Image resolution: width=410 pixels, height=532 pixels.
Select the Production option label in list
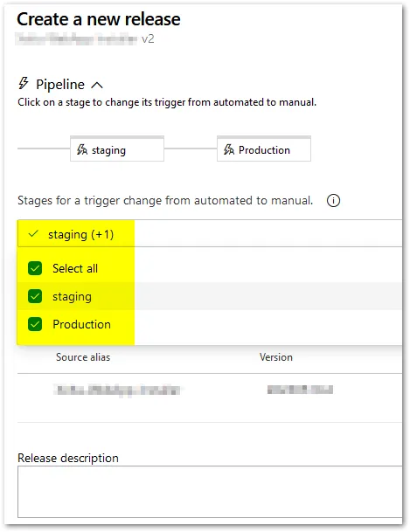tap(81, 324)
